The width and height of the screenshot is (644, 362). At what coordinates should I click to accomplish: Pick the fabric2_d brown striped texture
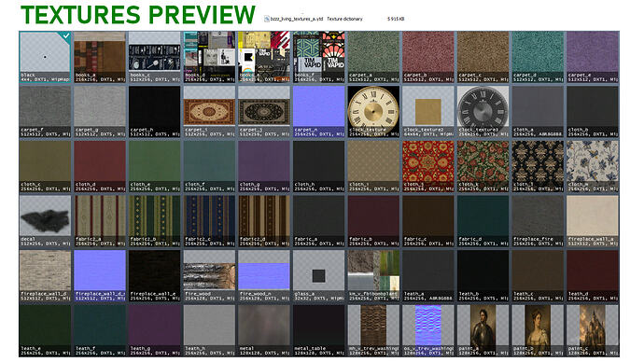[x=264, y=221]
